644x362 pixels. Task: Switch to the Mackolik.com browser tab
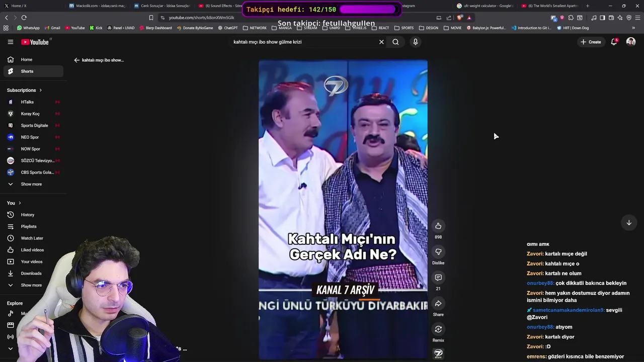[x=97, y=6]
